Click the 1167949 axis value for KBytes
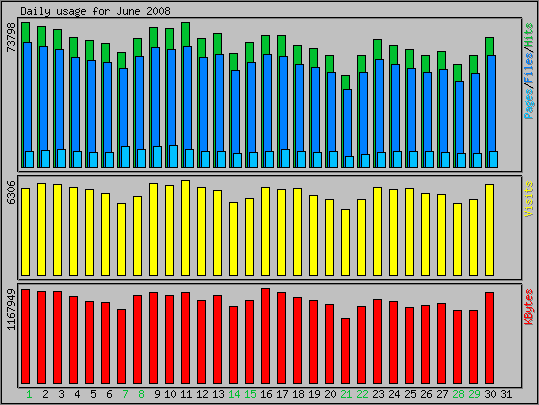 11,309
